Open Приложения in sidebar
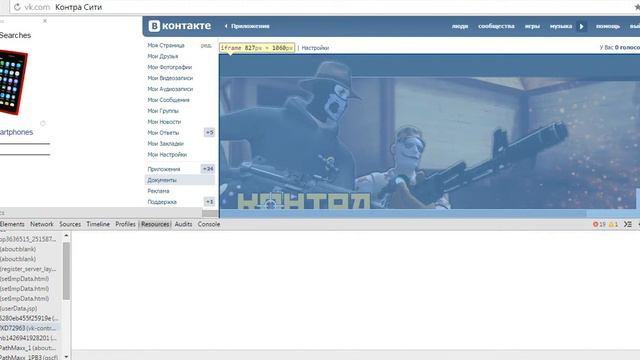The width and height of the screenshot is (640, 360). 164,169
